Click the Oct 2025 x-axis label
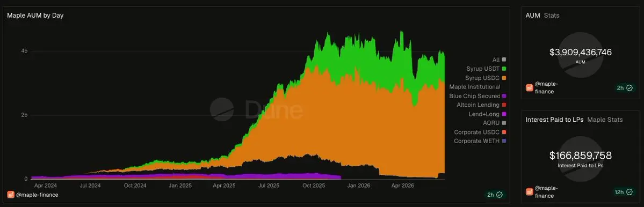This screenshot has height=207, width=644. point(314,185)
